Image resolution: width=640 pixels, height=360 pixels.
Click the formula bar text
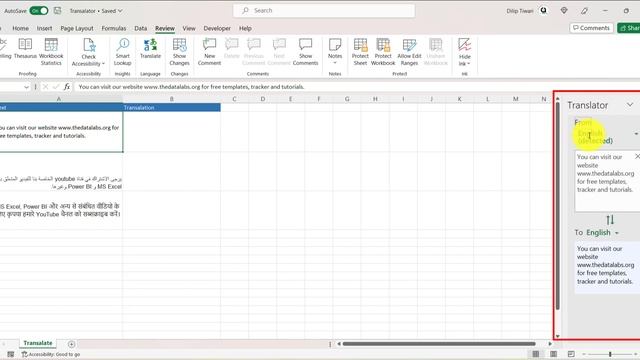[191, 87]
